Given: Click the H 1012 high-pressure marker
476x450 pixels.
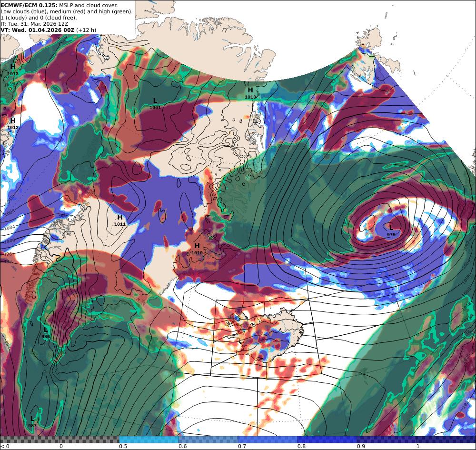Looking at the screenshot, I should pyautogui.click(x=13, y=123).
